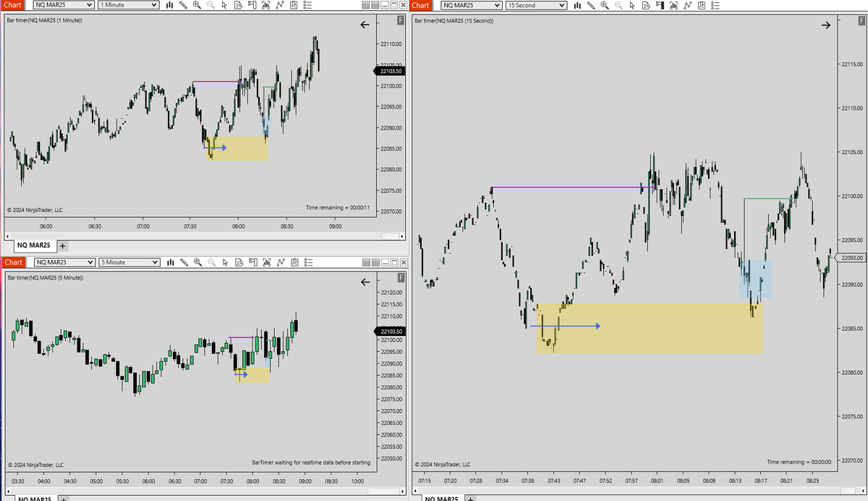
Task: Click the objects list icon on the 1 Minute chart
Action: pyautogui.click(x=307, y=5)
